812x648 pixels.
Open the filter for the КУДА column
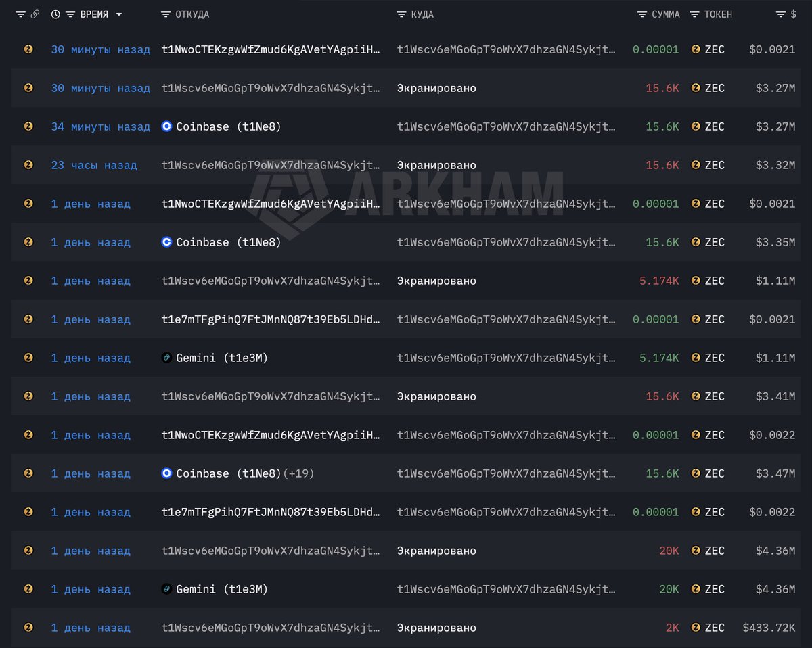point(402,14)
